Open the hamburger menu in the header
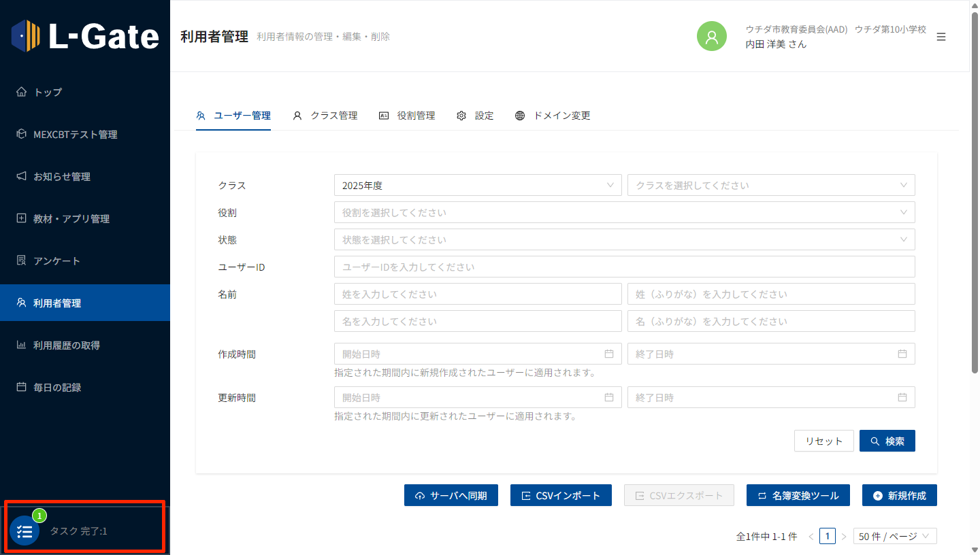Image resolution: width=980 pixels, height=555 pixels. (x=941, y=37)
